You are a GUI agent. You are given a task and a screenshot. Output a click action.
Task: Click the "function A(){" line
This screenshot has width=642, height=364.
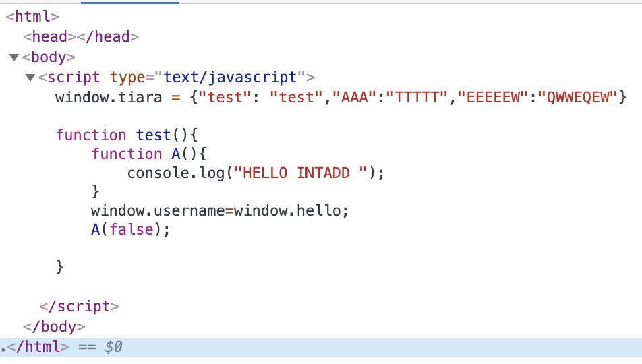pos(149,154)
